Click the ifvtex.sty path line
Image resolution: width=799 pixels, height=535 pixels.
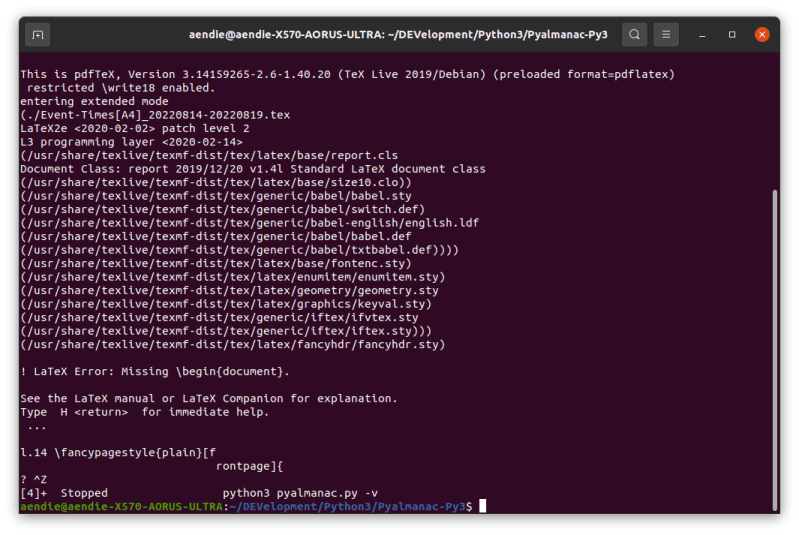point(219,317)
